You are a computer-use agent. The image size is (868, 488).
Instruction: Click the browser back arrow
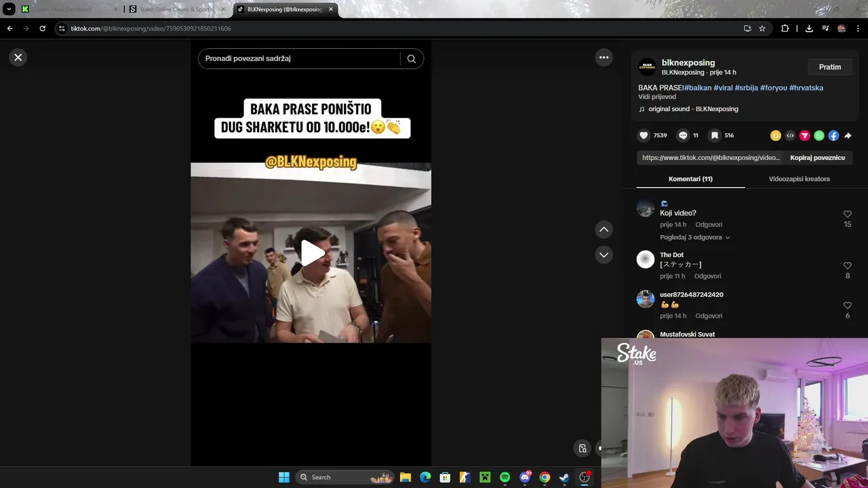(x=9, y=28)
